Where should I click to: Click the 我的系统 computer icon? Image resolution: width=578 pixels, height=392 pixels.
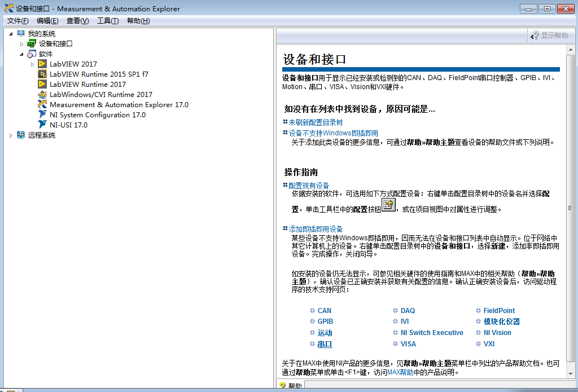click(21, 33)
